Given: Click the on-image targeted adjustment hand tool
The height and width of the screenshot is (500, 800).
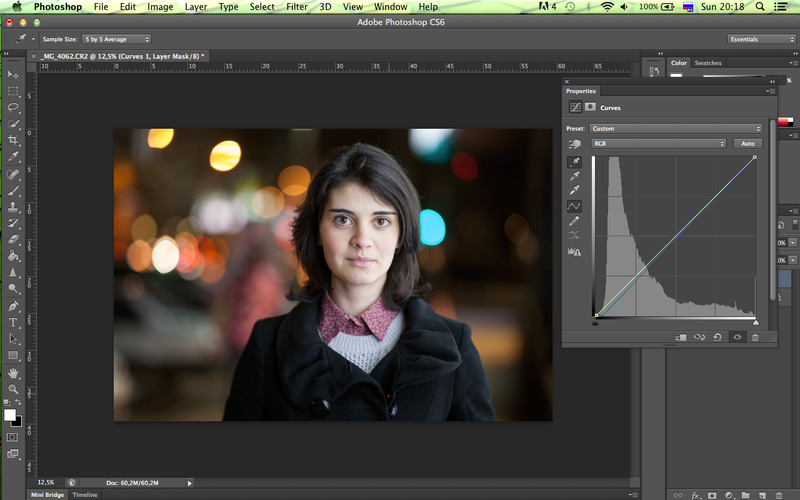Looking at the screenshot, I should pos(575,144).
